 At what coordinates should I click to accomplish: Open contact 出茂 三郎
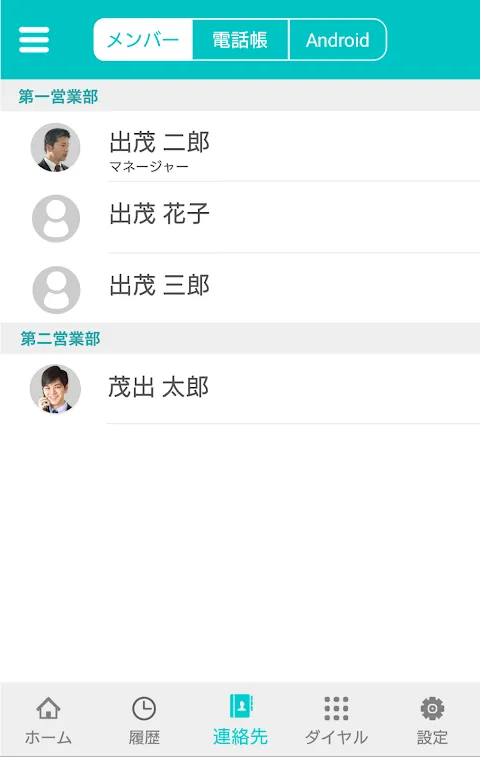pos(240,289)
